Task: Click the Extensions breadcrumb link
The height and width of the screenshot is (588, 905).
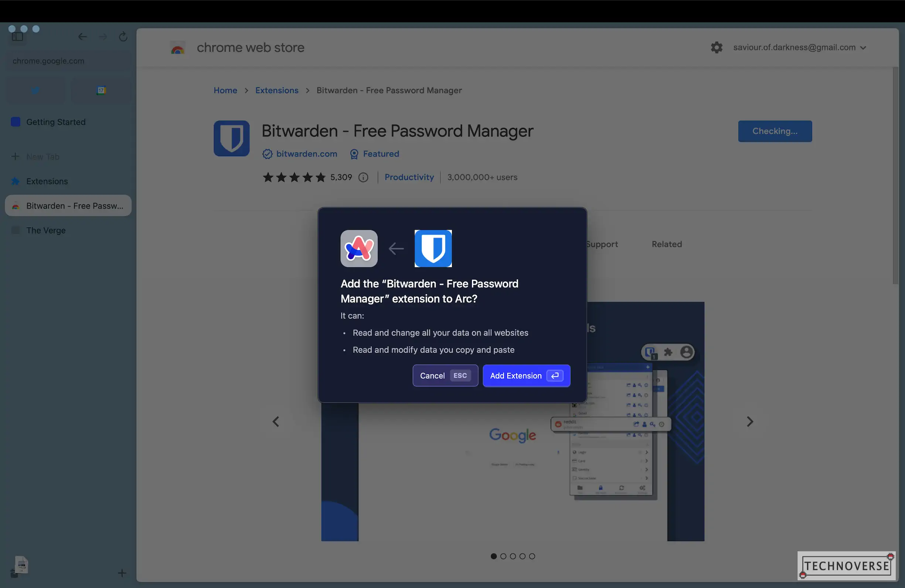Action: tap(276, 90)
